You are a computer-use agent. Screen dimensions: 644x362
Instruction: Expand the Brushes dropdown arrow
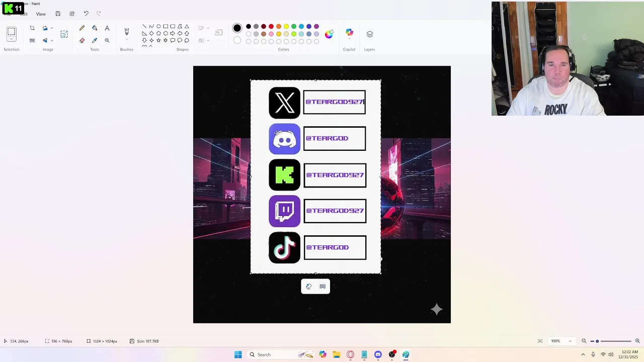[x=126, y=40]
